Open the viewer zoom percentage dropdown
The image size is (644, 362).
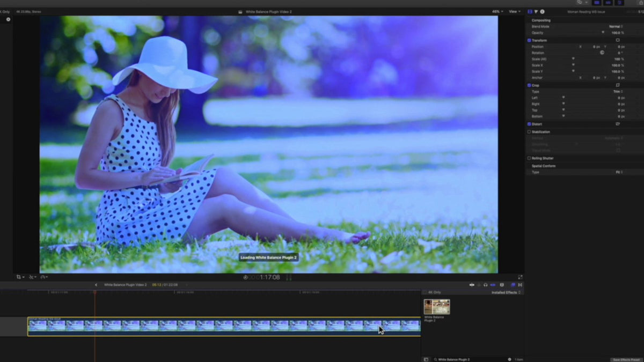497,11
